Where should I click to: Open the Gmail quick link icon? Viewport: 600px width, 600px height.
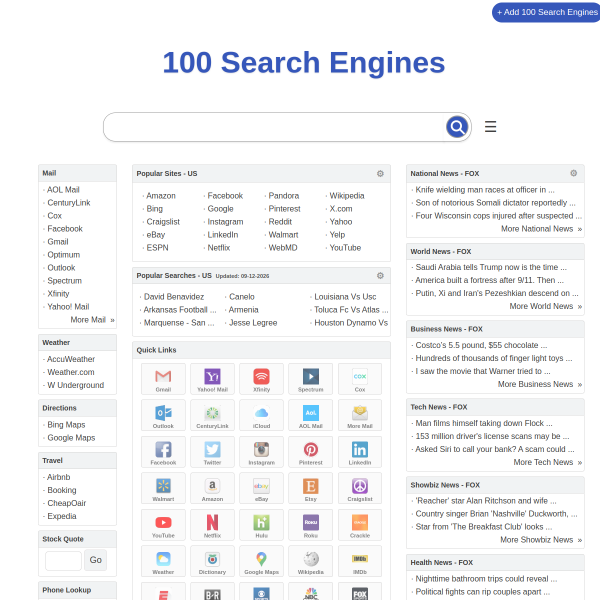coord(163,379)
